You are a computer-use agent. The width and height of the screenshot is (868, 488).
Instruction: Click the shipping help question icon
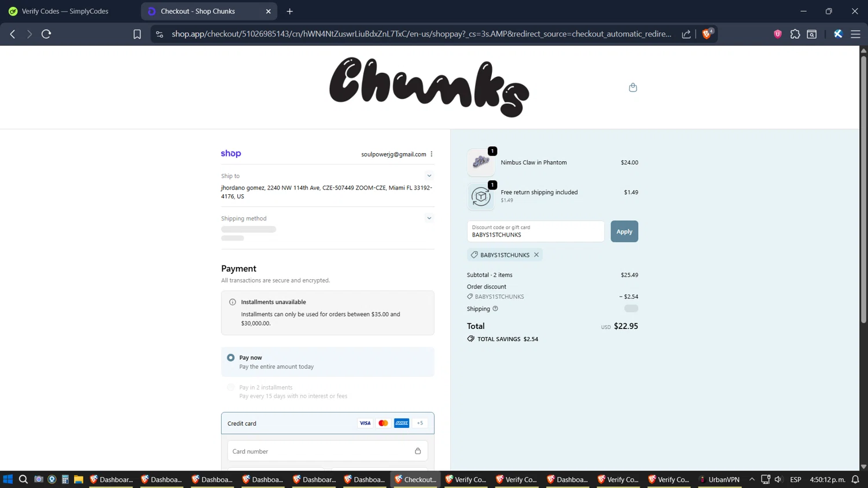point(495,309)
